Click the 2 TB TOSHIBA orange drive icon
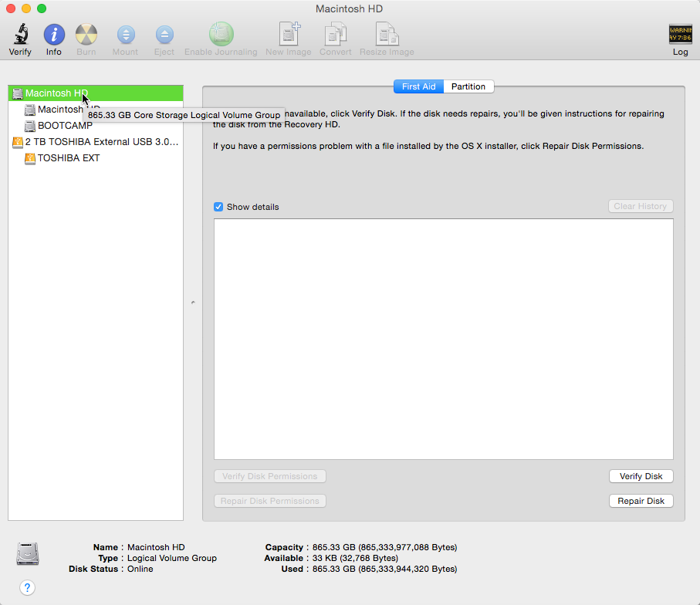Viewport: 700px width, 605px height. tap(18, 142)
